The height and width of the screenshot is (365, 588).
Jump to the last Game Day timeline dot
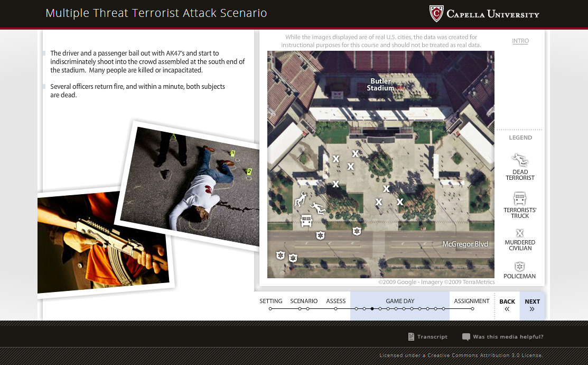click(x=443, y=309)
